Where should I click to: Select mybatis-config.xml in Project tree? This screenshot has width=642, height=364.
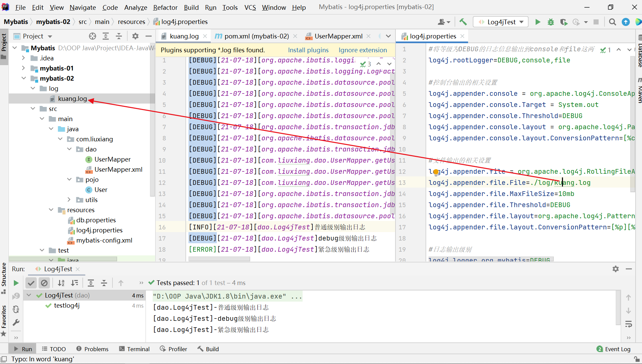pyautogui.click(x=104, y=240)
